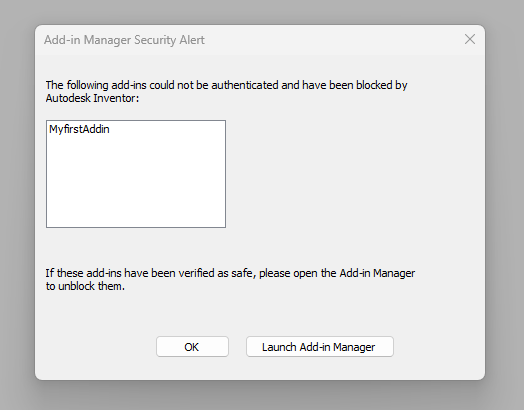
Task: Click the 'could not be authenticated' message line
Action: tap(226, 85)
